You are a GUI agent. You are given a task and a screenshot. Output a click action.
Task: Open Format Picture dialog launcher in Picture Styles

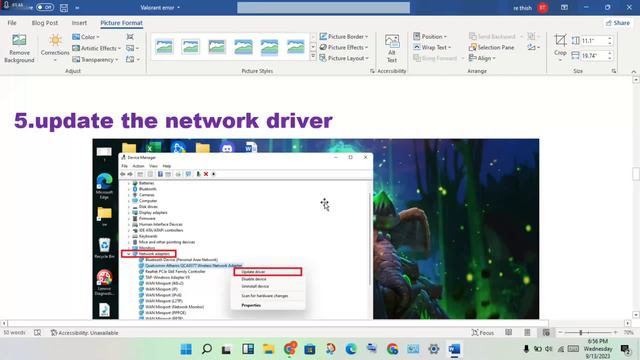click(x=372, y=71)
